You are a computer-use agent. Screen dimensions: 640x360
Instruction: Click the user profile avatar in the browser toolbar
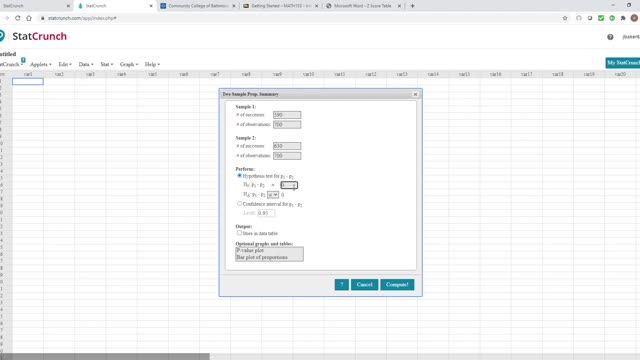[x=634, y=18]
